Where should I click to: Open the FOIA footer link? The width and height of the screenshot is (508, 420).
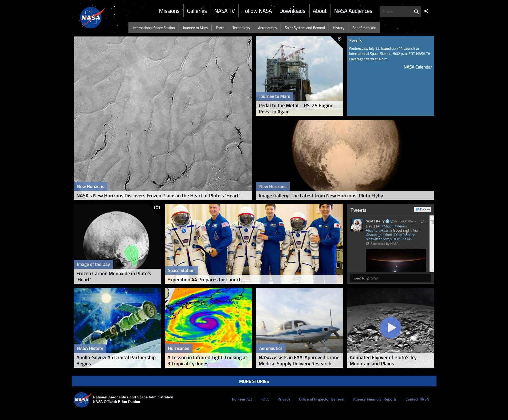tap(265, 399)
